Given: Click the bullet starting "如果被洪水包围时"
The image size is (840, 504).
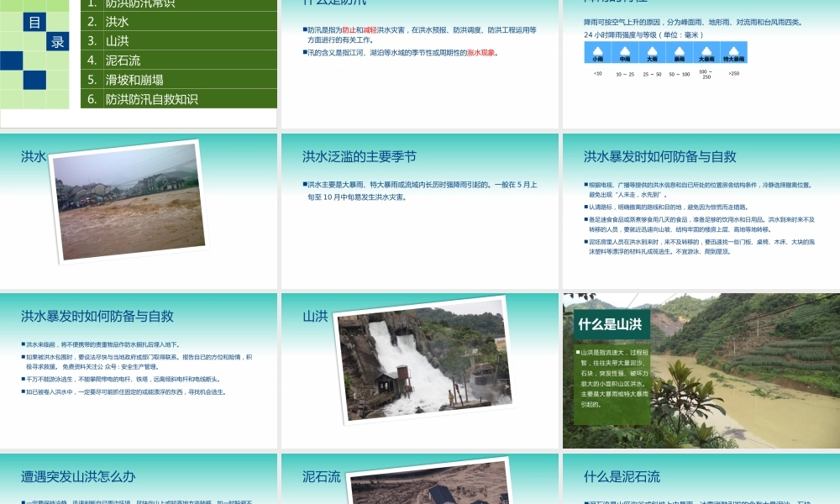Looking at the screenshot, I should pos(137,361).
